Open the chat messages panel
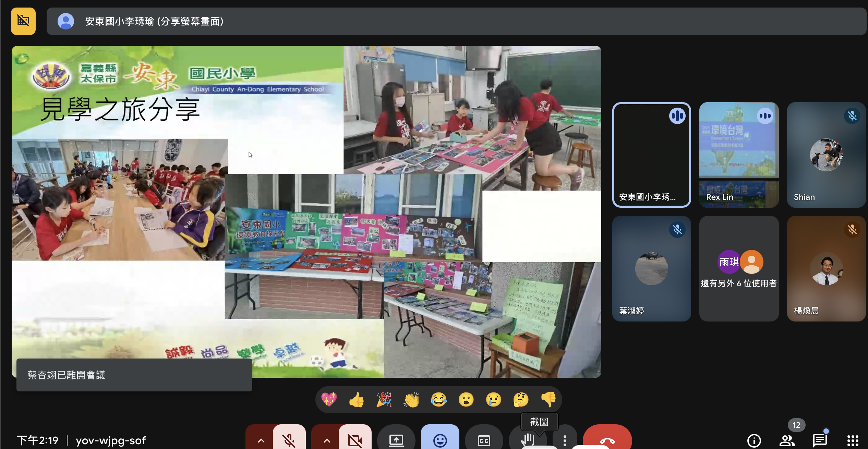The height and width of the screenshot is (449, 868). click(820, 440)
